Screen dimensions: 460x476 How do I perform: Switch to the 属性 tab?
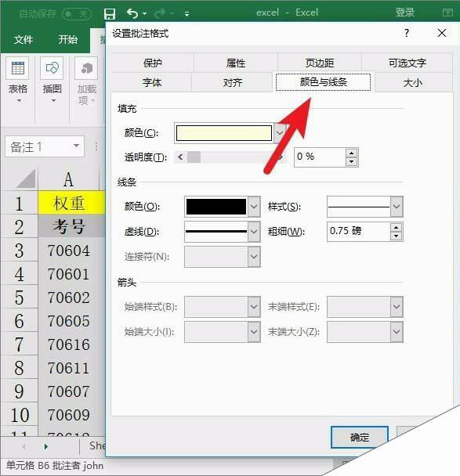(x=236, y=63)
